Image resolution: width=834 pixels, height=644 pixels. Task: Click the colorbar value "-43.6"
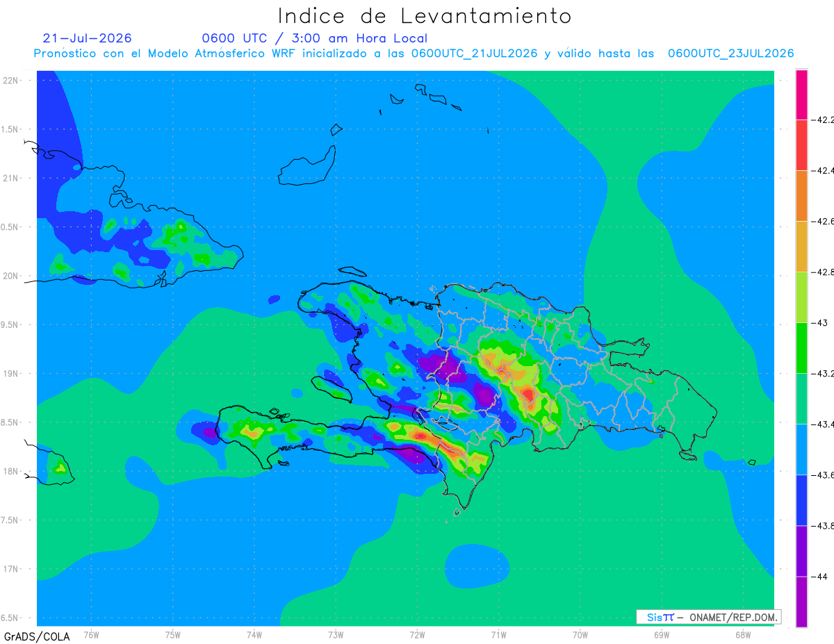823,475
